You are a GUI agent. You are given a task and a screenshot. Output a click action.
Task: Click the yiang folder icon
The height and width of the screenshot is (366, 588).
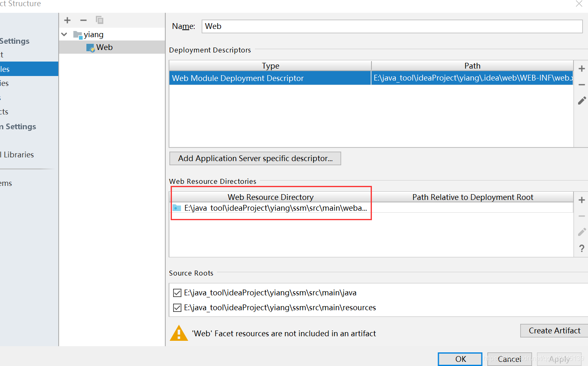(x=78, y=35)
